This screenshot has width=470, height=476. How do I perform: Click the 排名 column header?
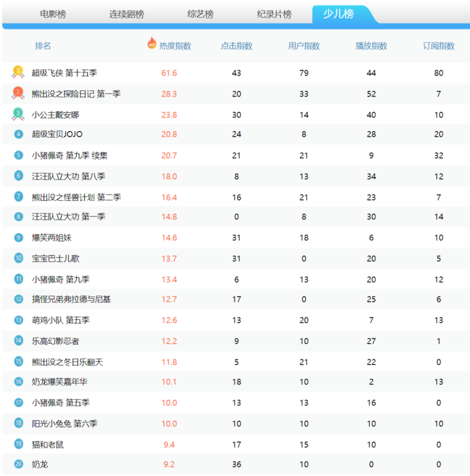(x=43, y=46)
